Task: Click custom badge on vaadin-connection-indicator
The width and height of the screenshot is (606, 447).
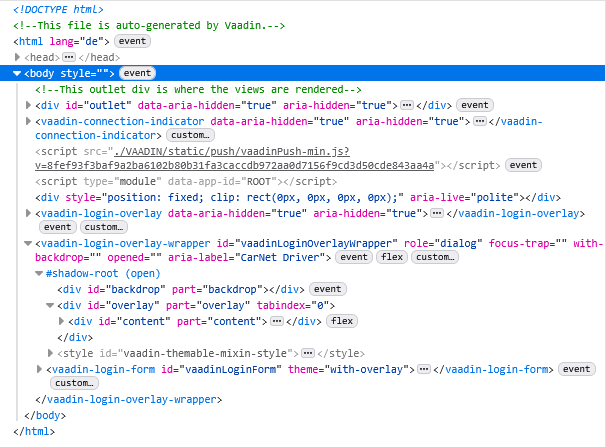Action: (x=190, y=135)
